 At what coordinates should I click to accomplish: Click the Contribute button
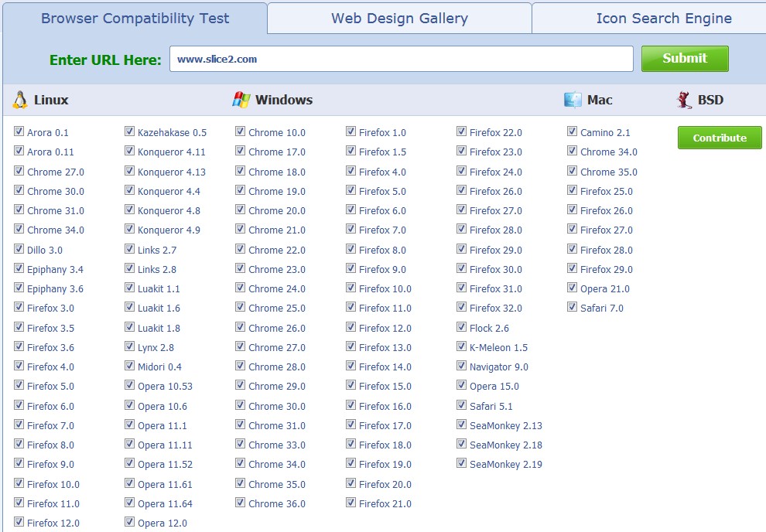tap(720, 138)
